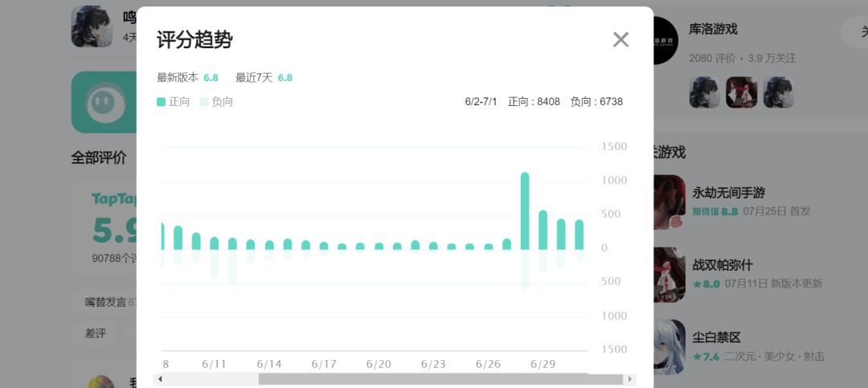Screen dimensions: 868x388
Task: Select the positive bar above the 6/11 label
Action: point(215,243)
